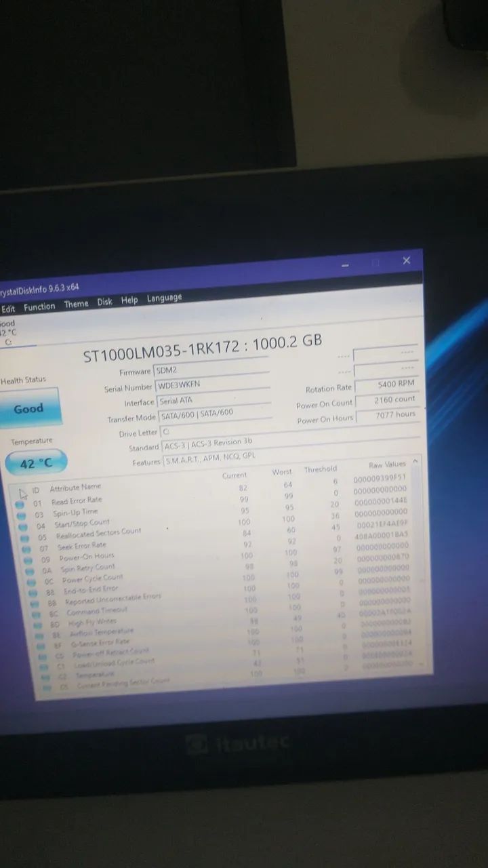Screen dimensions: 488x868
Task: Open the Edit menu
Action: [7, 309]
